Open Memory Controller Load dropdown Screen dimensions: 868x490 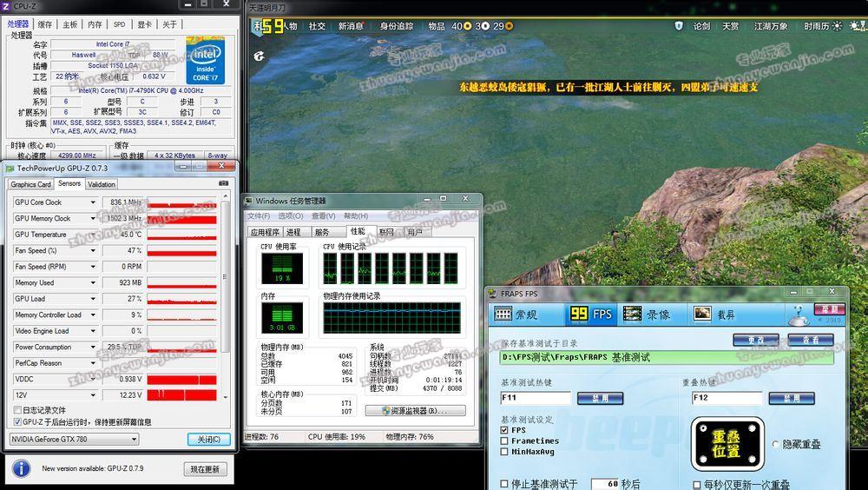coord(93,315)
